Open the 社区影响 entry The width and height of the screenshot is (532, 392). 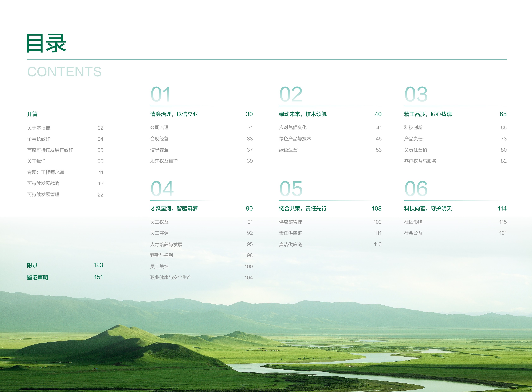point(413,222)
